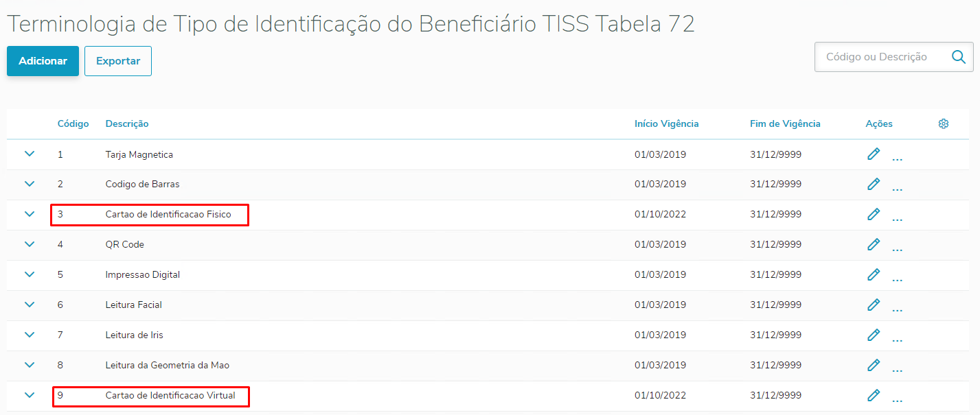Image resolution: width=980 pixels, height=415 pixels.
Task: Click the Descrição column header
Action: 127,123
